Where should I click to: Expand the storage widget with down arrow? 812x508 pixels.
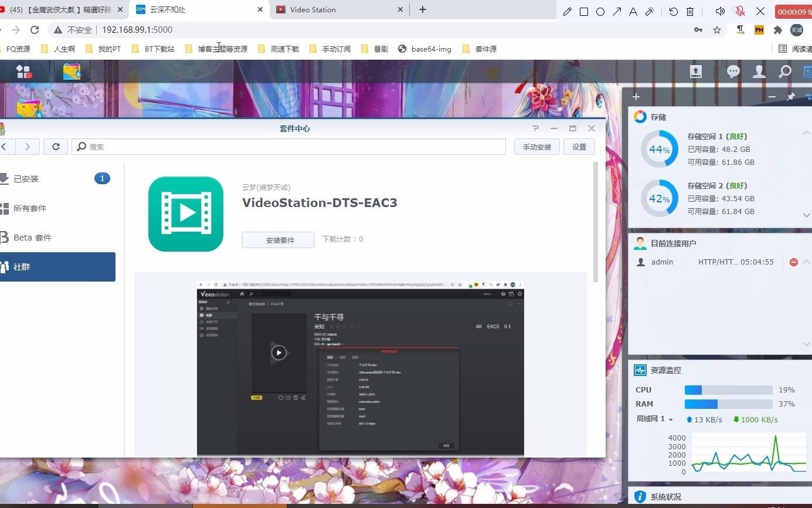tap(807, 215)
